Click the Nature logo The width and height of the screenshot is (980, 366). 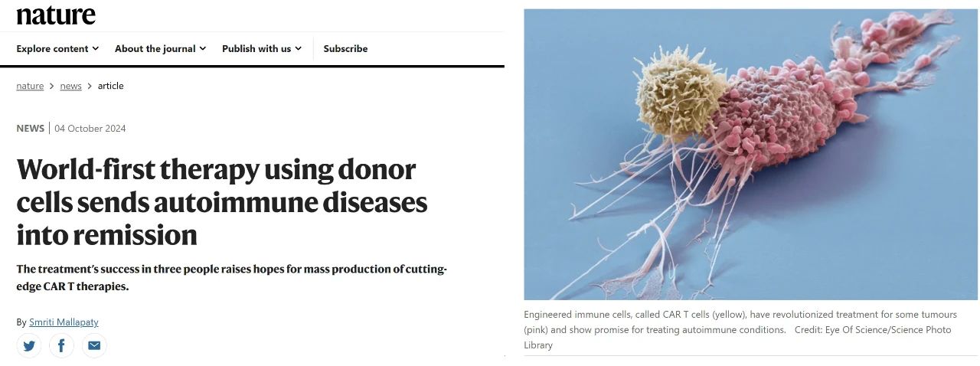click(56, 15)
